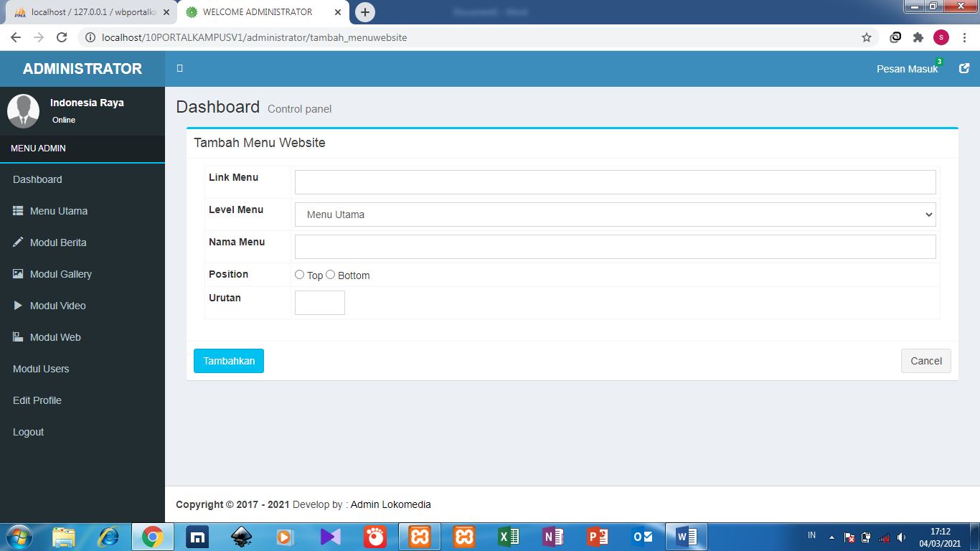This screenshot has width=980, height=551.
Task: Launch Internet Explorer from the taskbar
Action: click(108, 537)
